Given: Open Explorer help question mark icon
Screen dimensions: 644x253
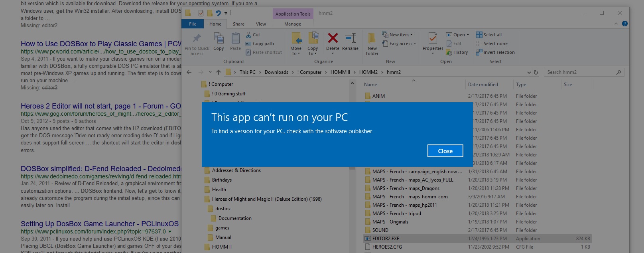Looking at the screenshot, I should pyautogui.click(x=625, y=24).
